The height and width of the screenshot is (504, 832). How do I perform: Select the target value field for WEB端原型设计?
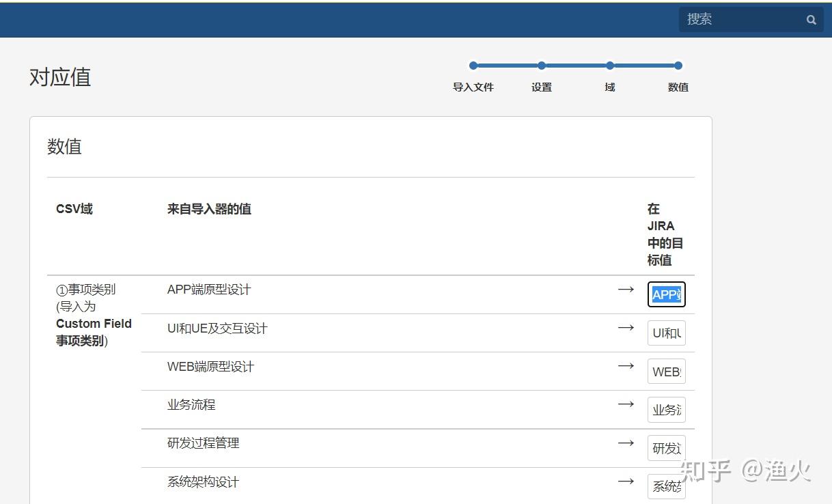pos(666,372)
